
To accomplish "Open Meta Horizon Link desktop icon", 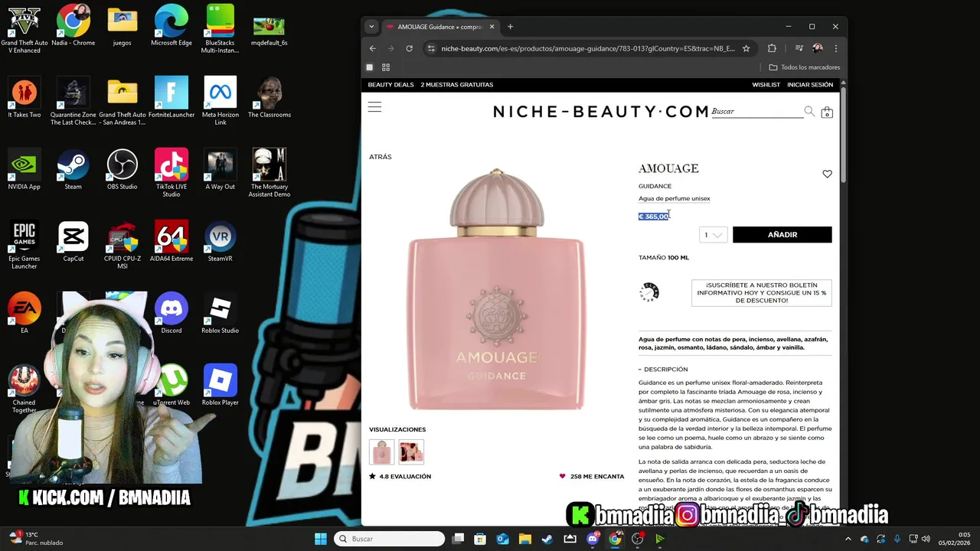I will click(x=220, y=101).
